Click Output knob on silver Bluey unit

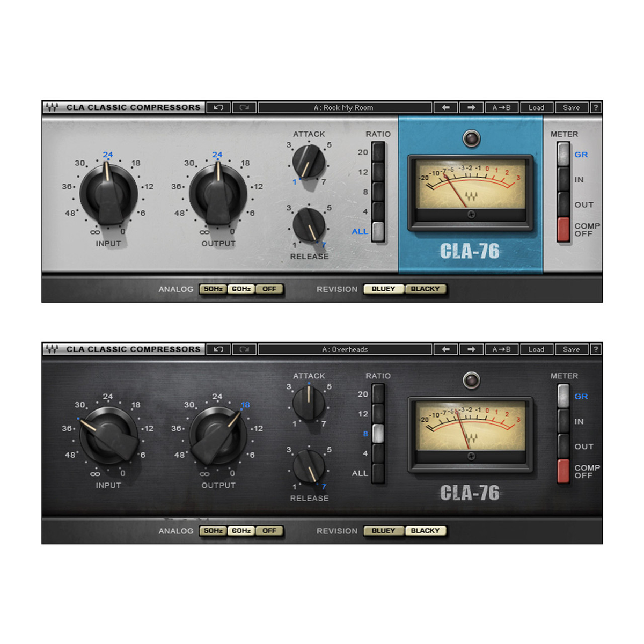coord(218,194)
